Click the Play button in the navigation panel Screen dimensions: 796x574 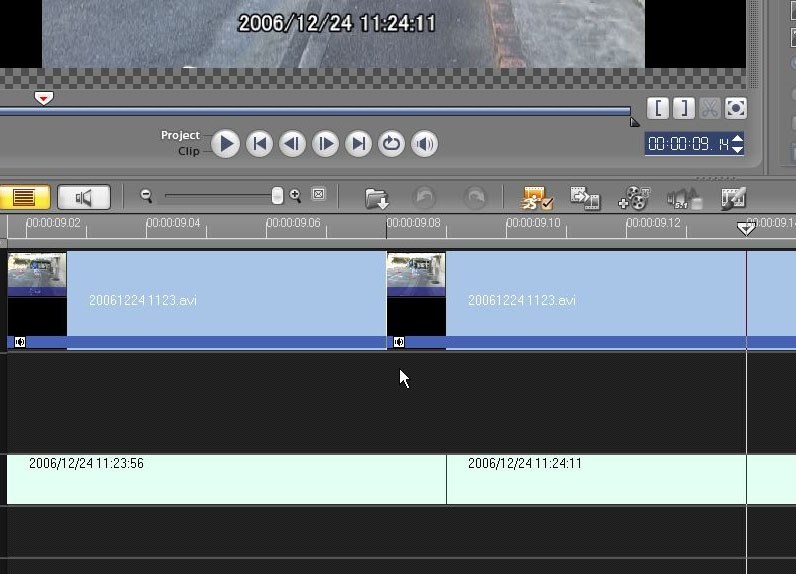coord(225,144)
